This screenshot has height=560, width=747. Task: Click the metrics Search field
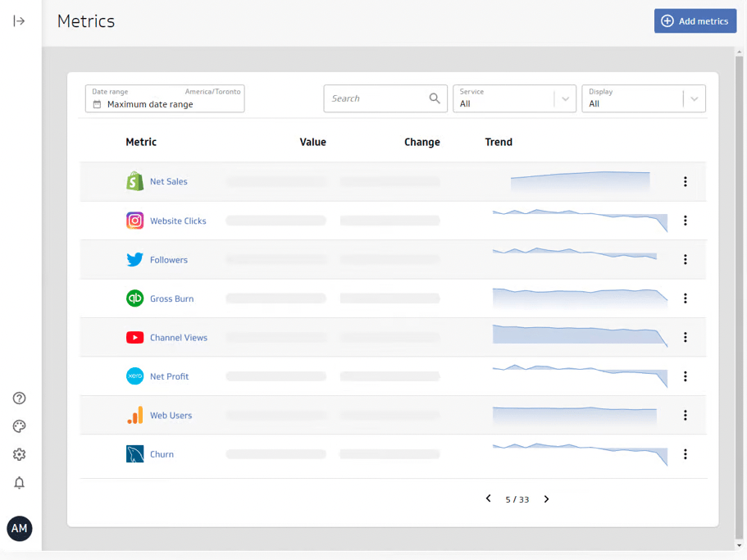coord(377,98)
